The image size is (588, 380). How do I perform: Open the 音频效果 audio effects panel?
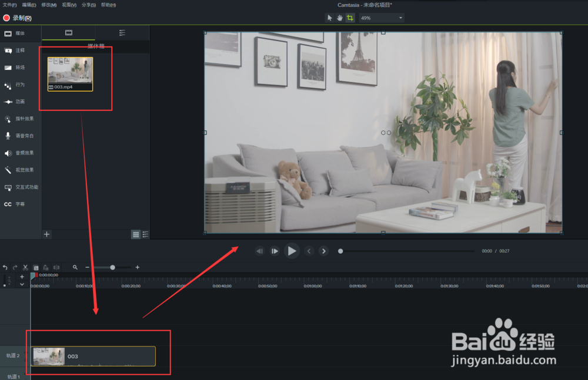pos(18,153)
